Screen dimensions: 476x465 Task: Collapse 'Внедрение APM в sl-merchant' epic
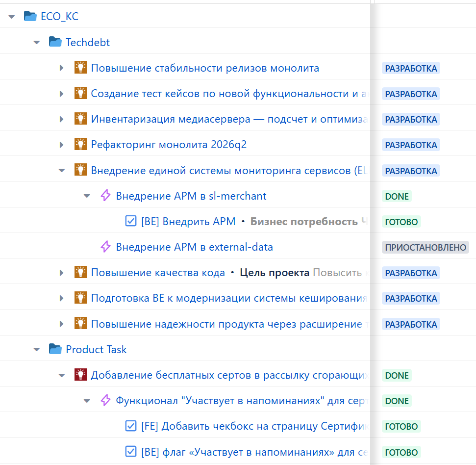pos(87,196)
